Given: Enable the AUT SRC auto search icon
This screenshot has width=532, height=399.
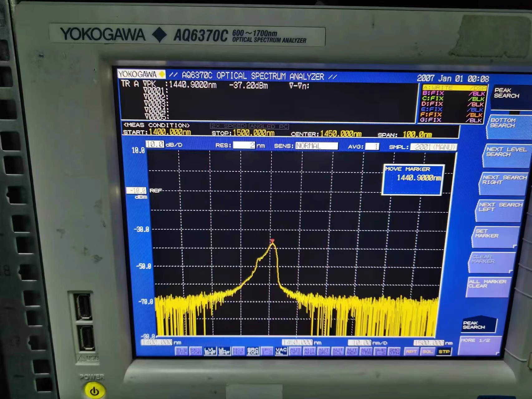Looking at the screenshot, I should pos(324,351).
